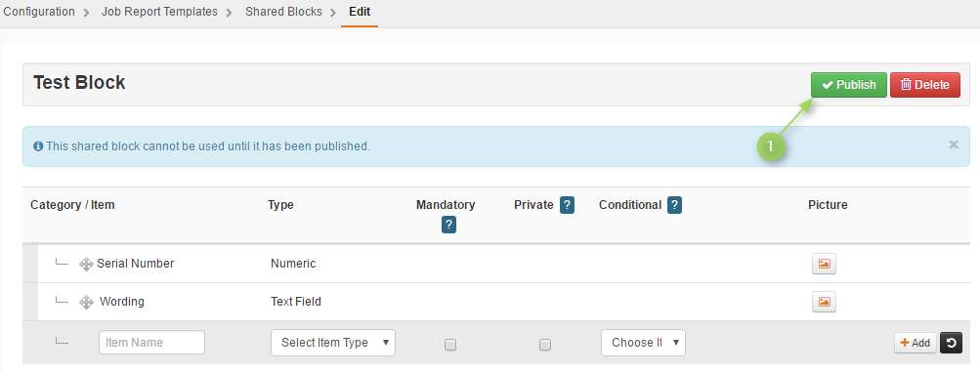Click the reset arrow icon beside Add
Screen dimensions: 980x373
click(x=951, y=343)
